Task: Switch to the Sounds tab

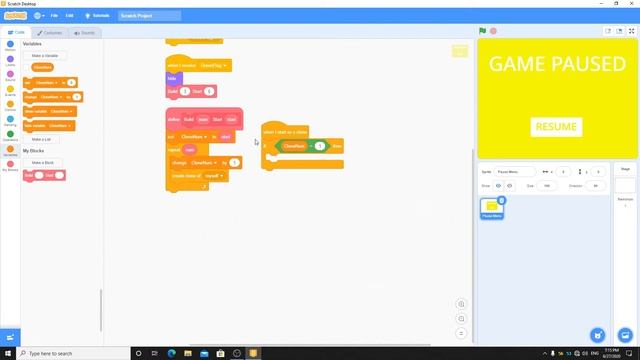Action: 84,33
